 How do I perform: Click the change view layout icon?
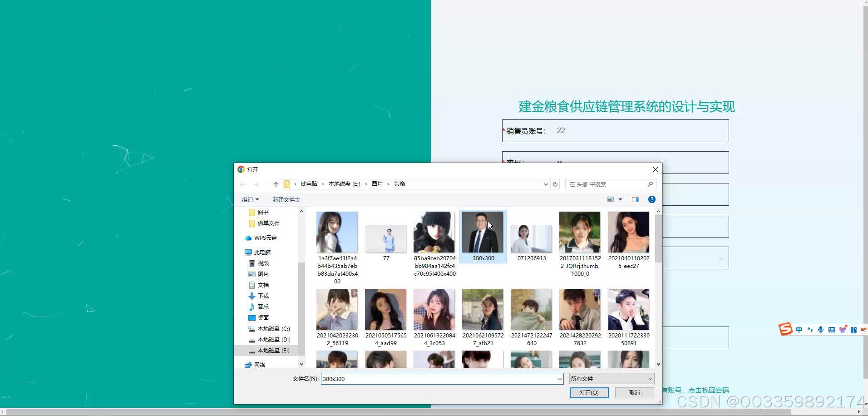tap(611, 199)
